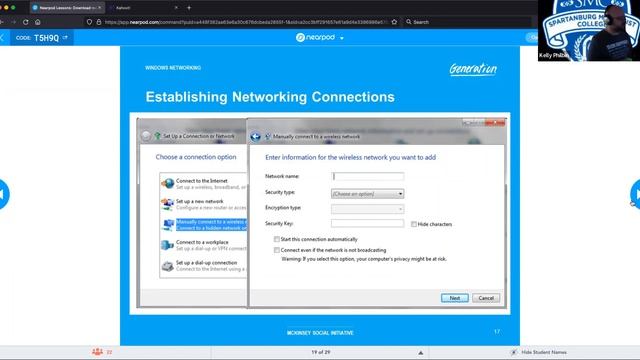Close the Nearpod Lessons tab
Image resolution: width=640 pixels, height=360 pixels.
(100, 7)
